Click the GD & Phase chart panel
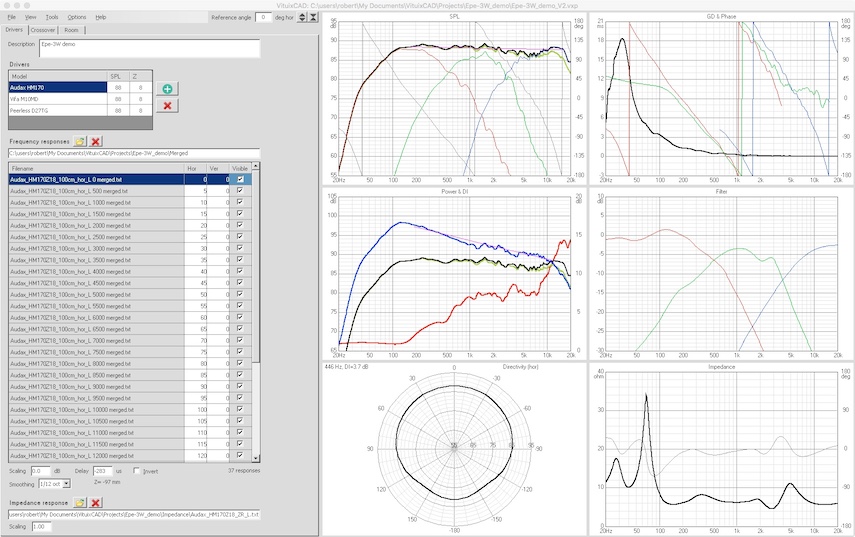The image size is (855, 537). 721,98
